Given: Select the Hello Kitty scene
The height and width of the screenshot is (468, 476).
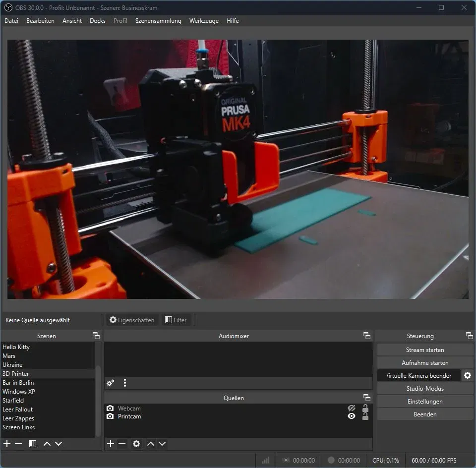Looking at the screenshot, I should point(48,347).
